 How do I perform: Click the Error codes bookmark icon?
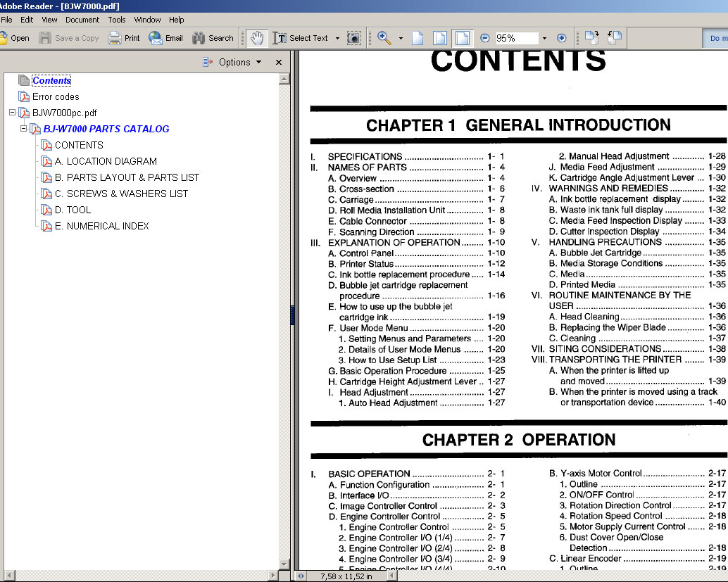point(24,96)
